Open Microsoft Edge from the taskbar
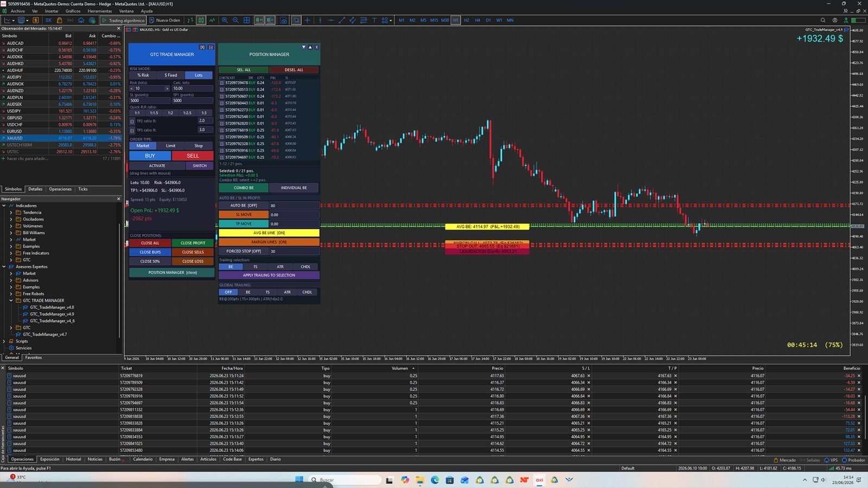 click(x=435, y=480)
